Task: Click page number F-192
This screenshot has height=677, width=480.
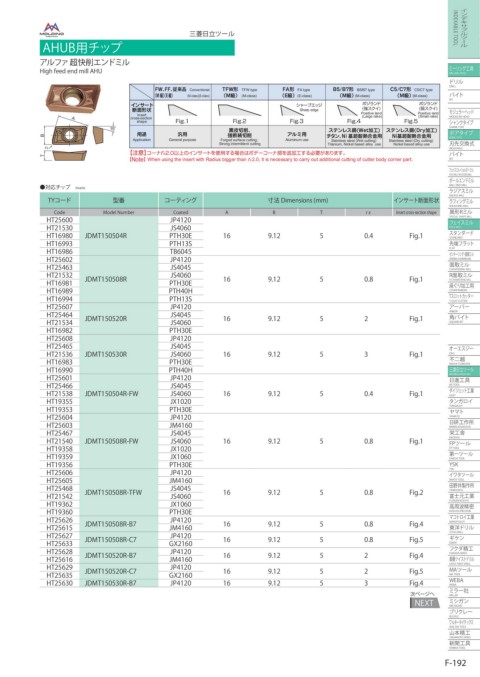Action: (455, 663)
